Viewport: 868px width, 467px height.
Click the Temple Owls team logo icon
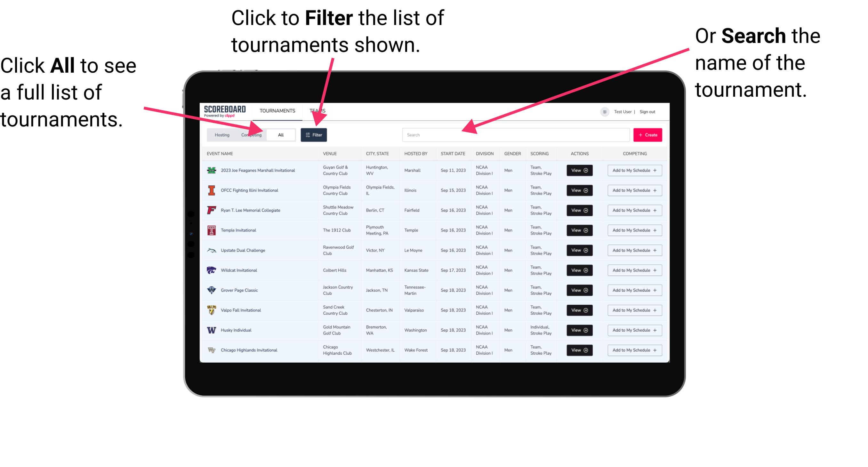click(x=212, y=230)
